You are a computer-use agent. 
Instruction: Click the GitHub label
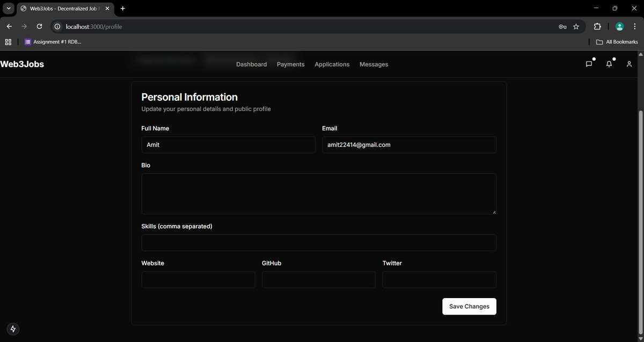coord(272,263)
